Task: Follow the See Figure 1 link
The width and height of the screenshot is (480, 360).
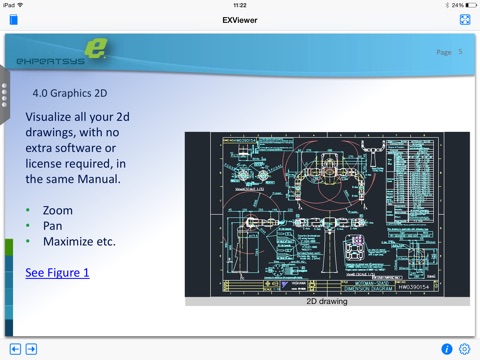Action: pos(57,273)
